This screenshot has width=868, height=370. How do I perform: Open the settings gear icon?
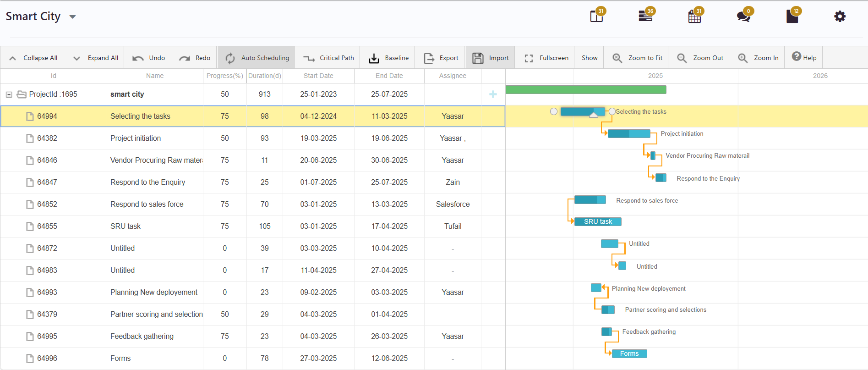click(x=840, y=17)
